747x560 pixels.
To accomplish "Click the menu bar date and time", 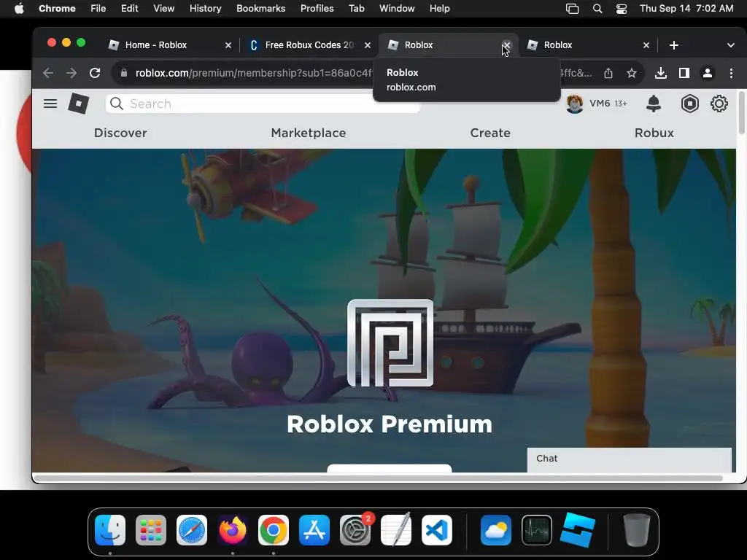I will [x=686, y=9].
